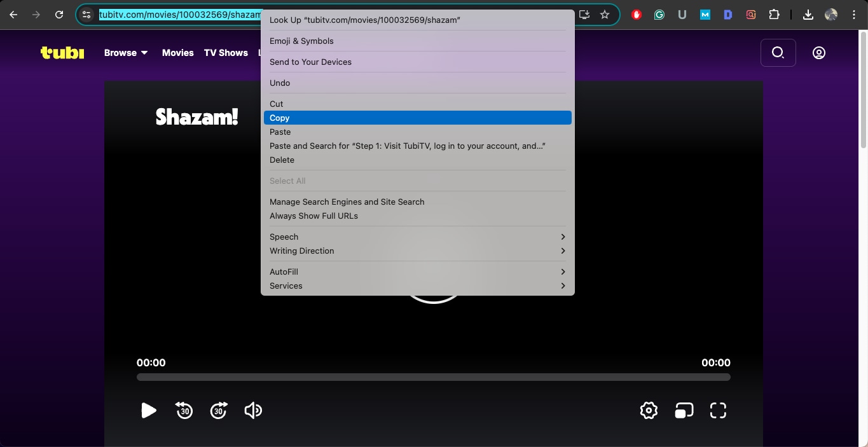This screenshot has width=868, height=447.
Task: Go to Tubi home via logo
Action: (62, 53)
